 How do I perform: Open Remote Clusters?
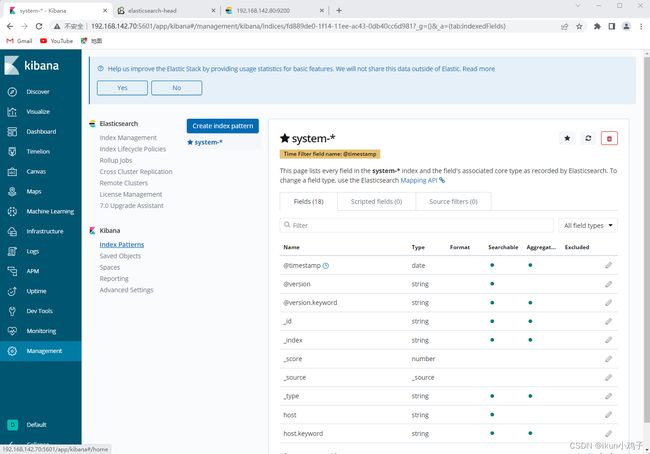coord(124,183)
